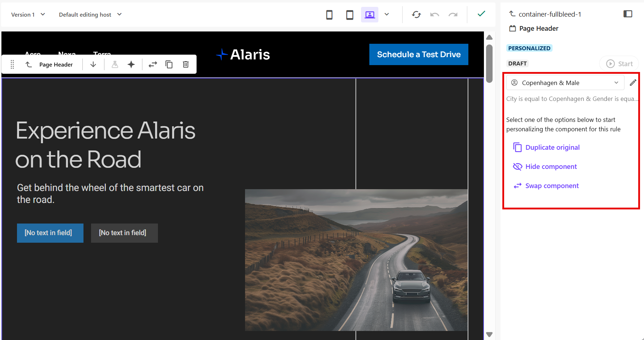Screen dimensions: 644x340
Task: Delete the Page Header component
Action: tap(186, 64)
